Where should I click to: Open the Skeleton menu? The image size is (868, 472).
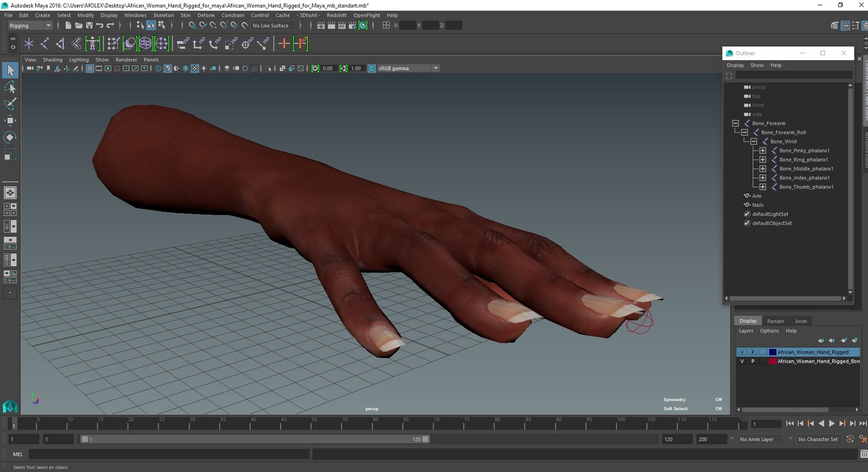coord(163,15)
